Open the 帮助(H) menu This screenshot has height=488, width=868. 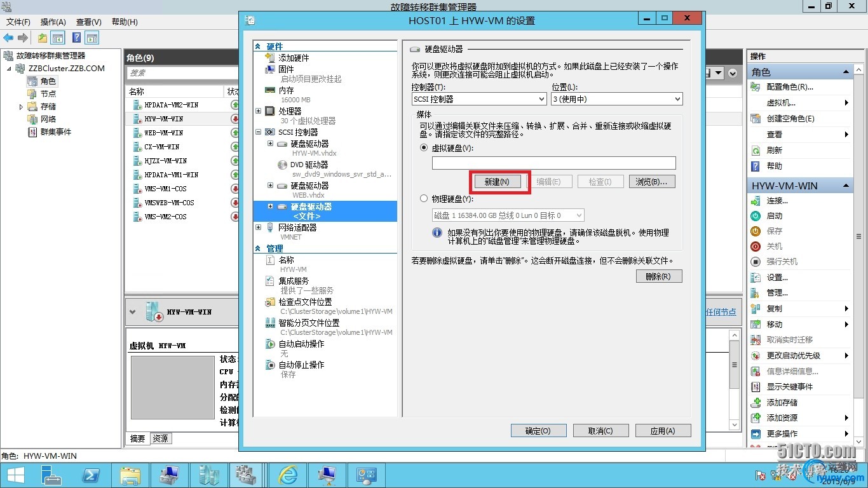(125, 22)
